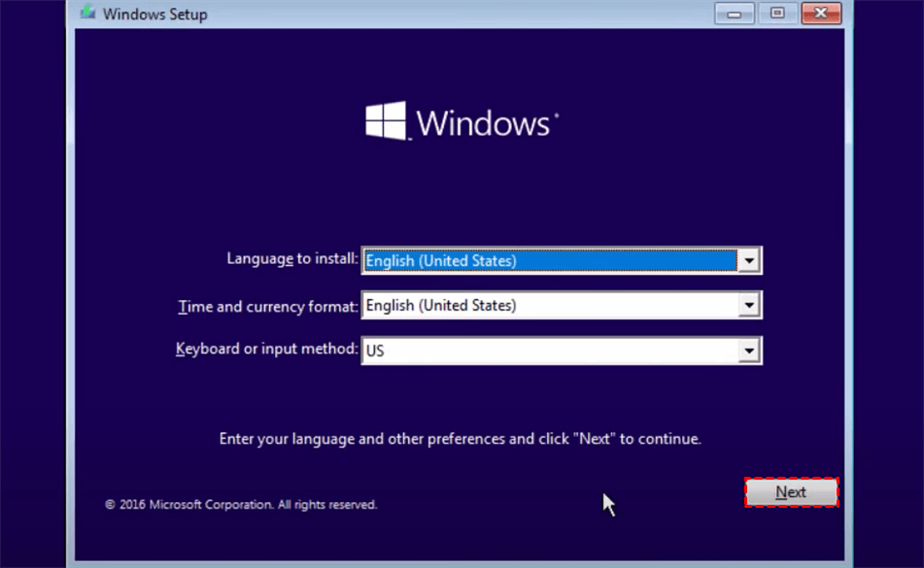The image size is (924, 568).
Task: Maximize the Windows Setup window
Action: click(x=776, y=13)
